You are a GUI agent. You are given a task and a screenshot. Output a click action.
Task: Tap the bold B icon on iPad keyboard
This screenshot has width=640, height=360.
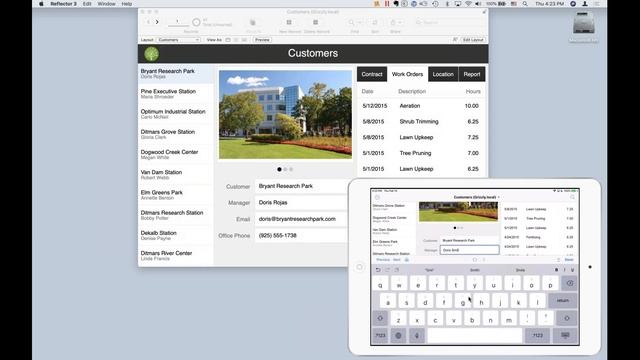pos(556,270)
